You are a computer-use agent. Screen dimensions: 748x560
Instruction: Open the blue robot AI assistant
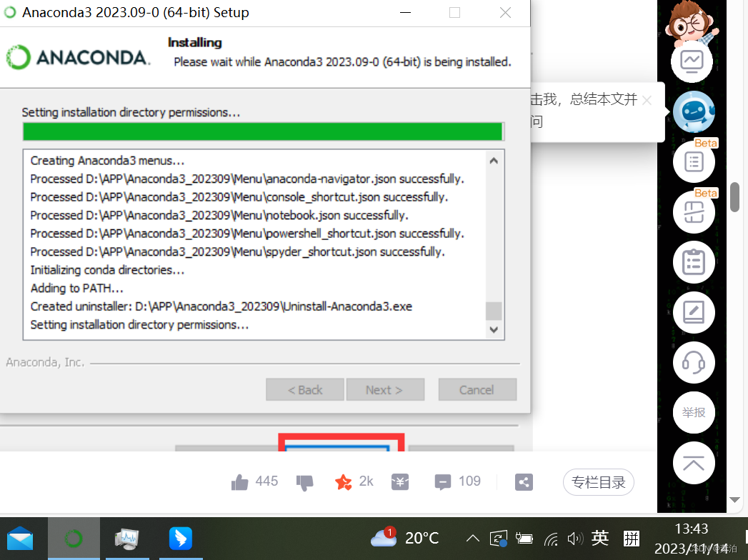pos(694,111)
